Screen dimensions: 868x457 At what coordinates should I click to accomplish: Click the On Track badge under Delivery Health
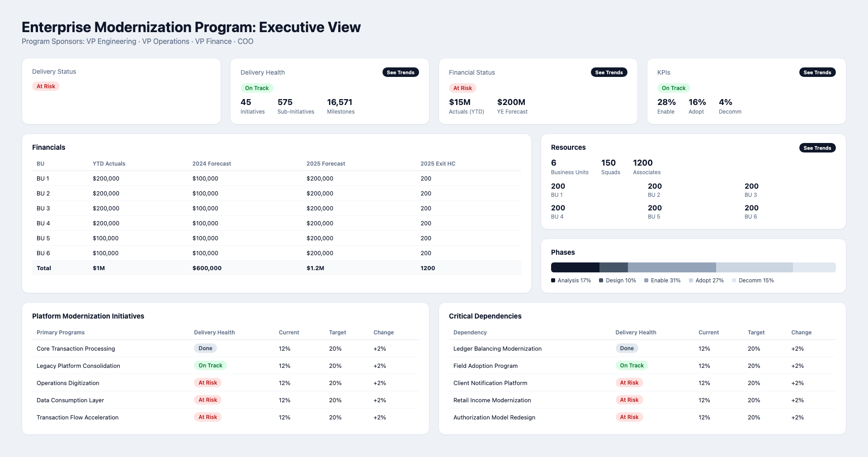coord(257,88)
